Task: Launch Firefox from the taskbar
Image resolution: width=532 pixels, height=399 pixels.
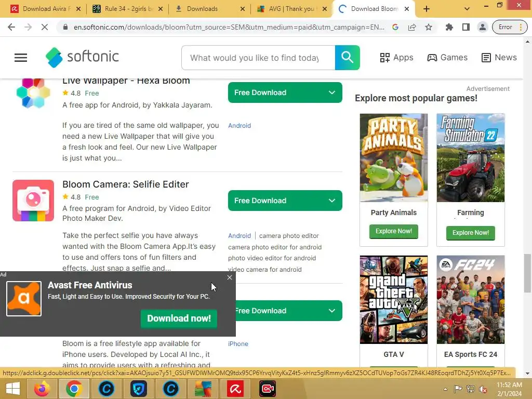Action: pos(42,389)
